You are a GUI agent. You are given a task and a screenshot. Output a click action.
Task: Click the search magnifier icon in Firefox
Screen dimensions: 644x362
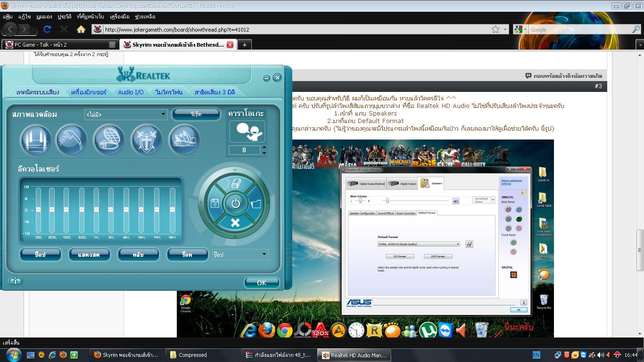(x=636, y=29)
